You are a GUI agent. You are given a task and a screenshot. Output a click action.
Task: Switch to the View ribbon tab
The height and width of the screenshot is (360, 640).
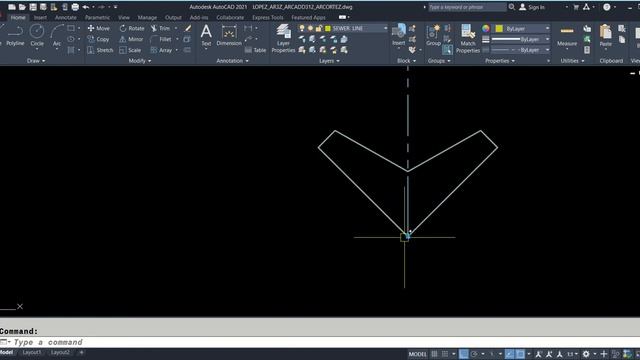click(124, 18)
